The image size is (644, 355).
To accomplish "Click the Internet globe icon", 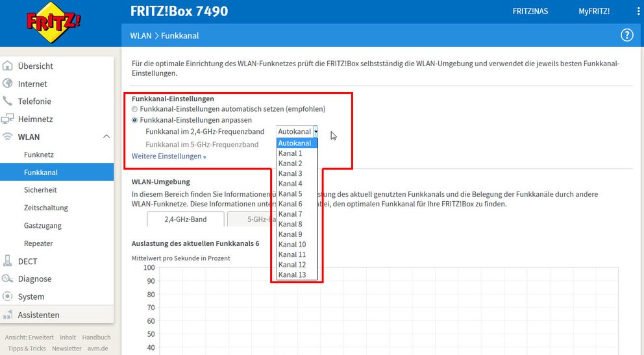I will click(7, 83).
